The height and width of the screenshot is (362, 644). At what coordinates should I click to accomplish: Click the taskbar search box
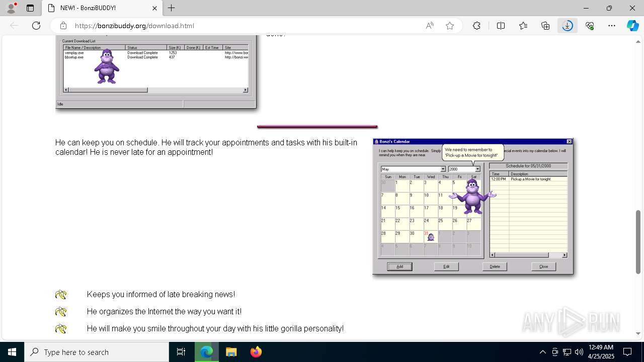pyautogui.click(x=97, y=352)
